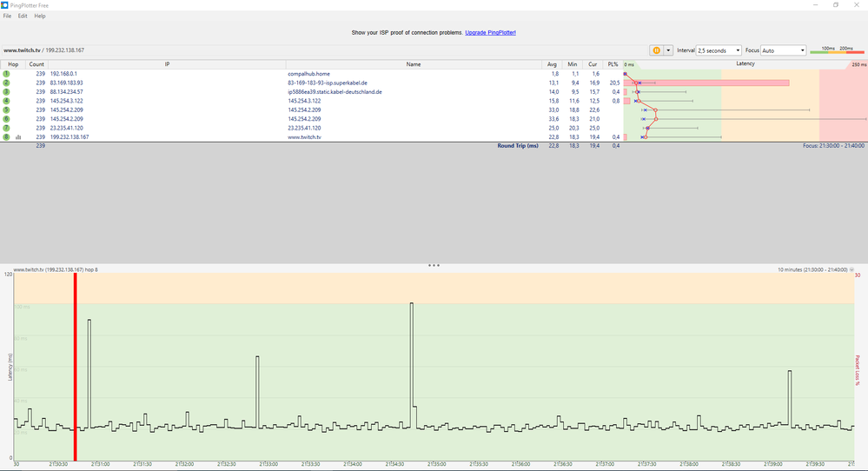Click the timeline title www.twitch.tv hop 8
The height and width of the screenshot is (471, 868).
[x=56, y=269]
